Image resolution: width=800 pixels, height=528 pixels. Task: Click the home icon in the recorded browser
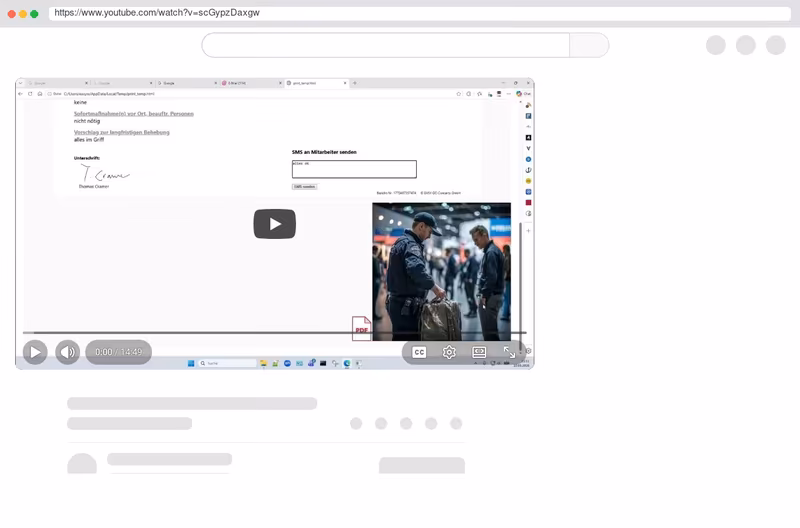click(40, 94)
